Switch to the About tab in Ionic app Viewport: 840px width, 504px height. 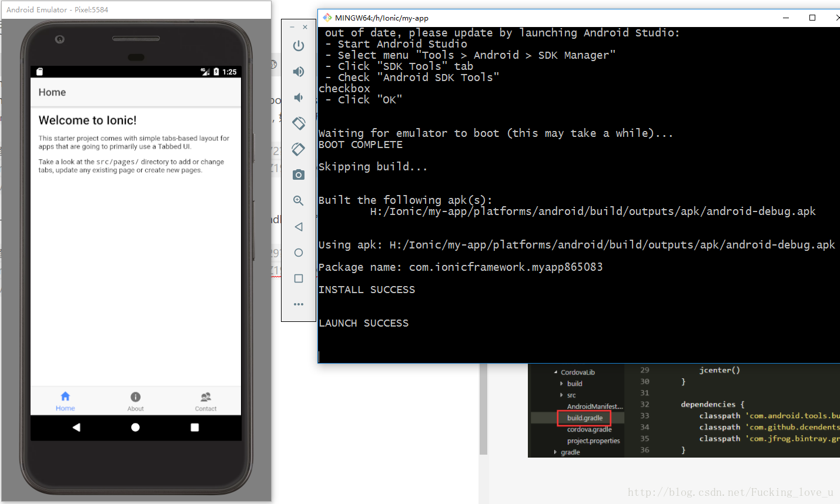(136, 402)
